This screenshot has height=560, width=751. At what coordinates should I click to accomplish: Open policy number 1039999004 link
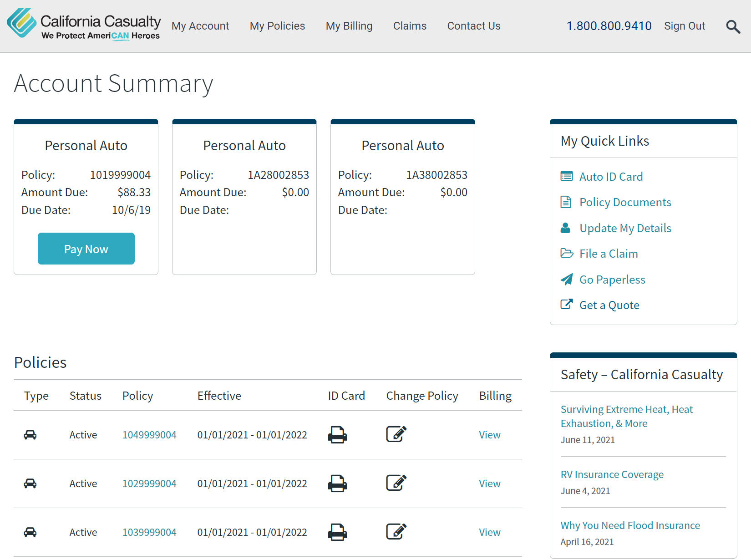click(x=149, y=532)
